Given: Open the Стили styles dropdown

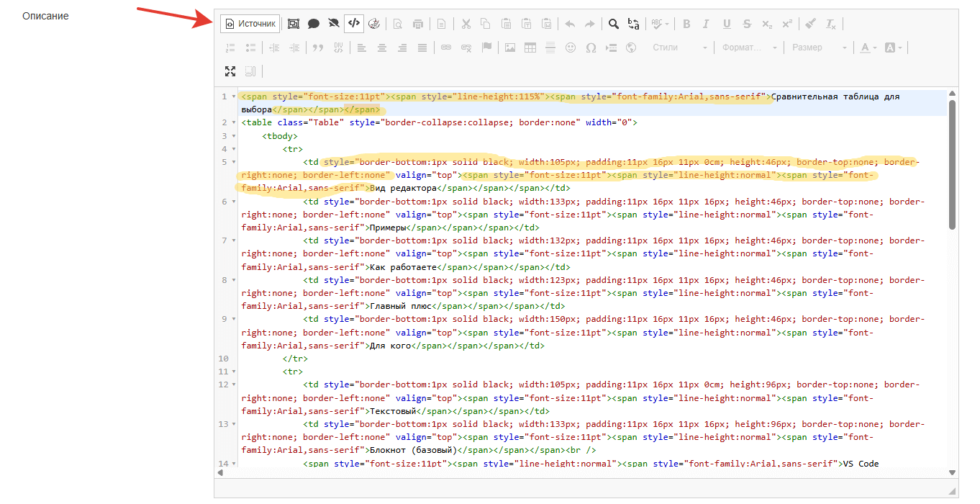Looking at the screenshot, I should 679,48.
